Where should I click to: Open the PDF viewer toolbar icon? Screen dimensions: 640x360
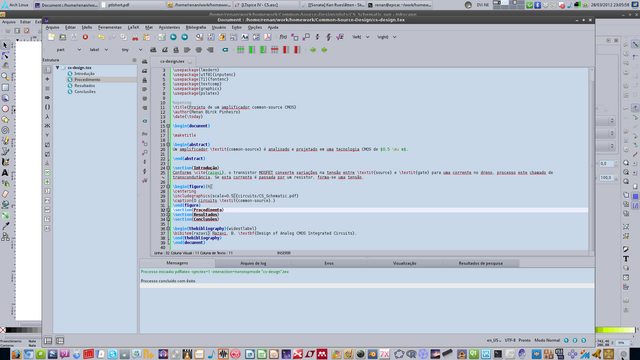point(267,37)
